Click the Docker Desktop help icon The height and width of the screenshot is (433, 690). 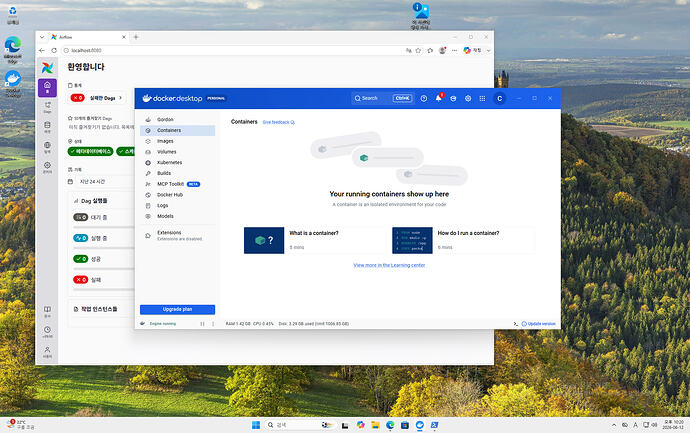tap(423, 99)
